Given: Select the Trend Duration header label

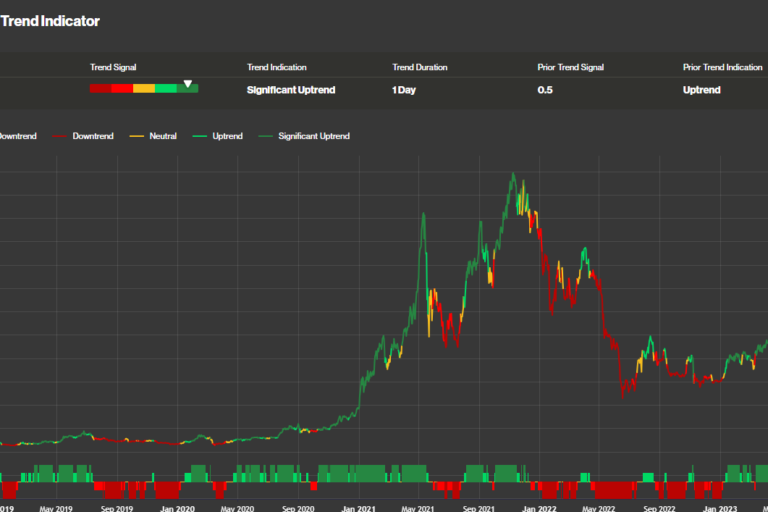Looking at the screenshot, I should [420, 67].
